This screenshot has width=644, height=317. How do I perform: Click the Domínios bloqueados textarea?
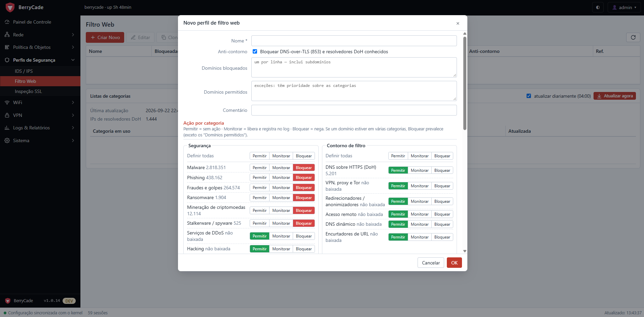(x=354, y=67)
